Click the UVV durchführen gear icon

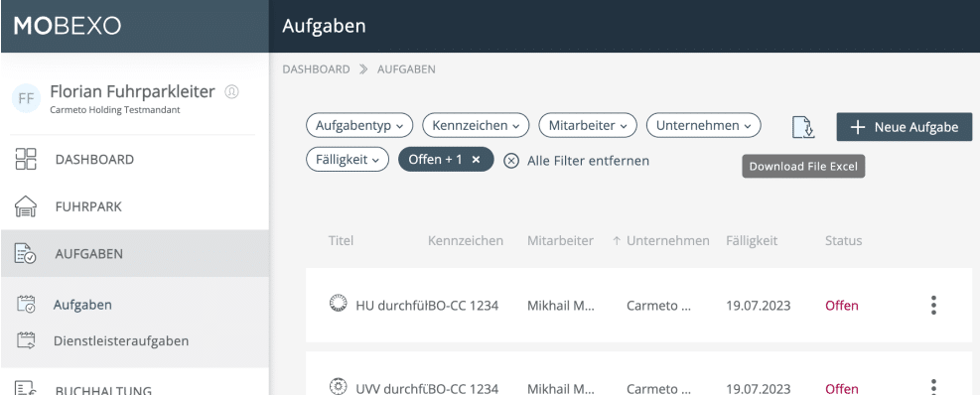[338, 387]
